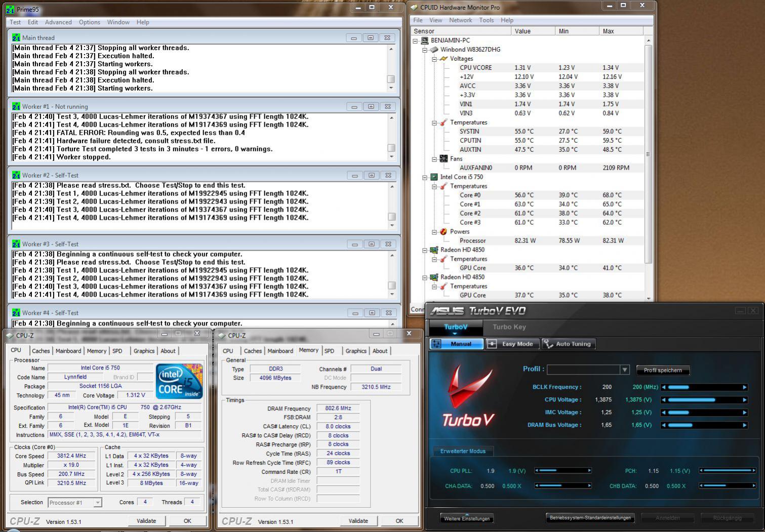Open the Tools menu in Hardware Monitor Pro
The width and height of the screenshot is (765, 532).
pos(487,20)
